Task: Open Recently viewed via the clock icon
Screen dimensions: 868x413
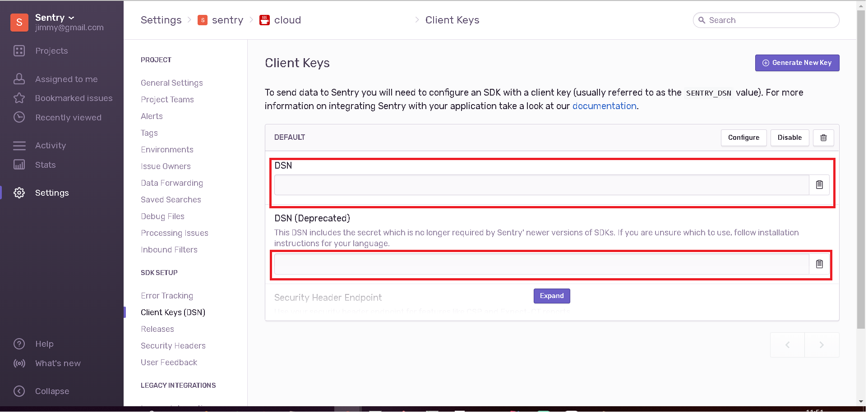Action: pyautogui.click(x=19, y=117)
